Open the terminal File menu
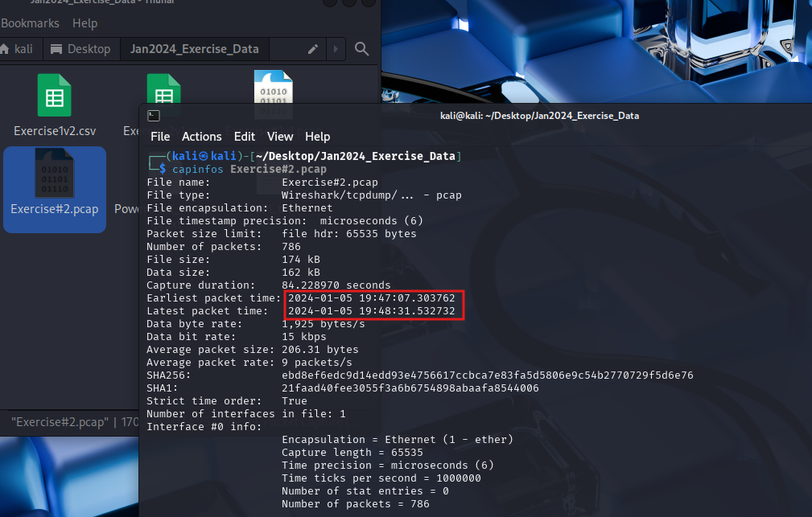Image resolution: width=812 pixels, height=517 pixels. 160,137
